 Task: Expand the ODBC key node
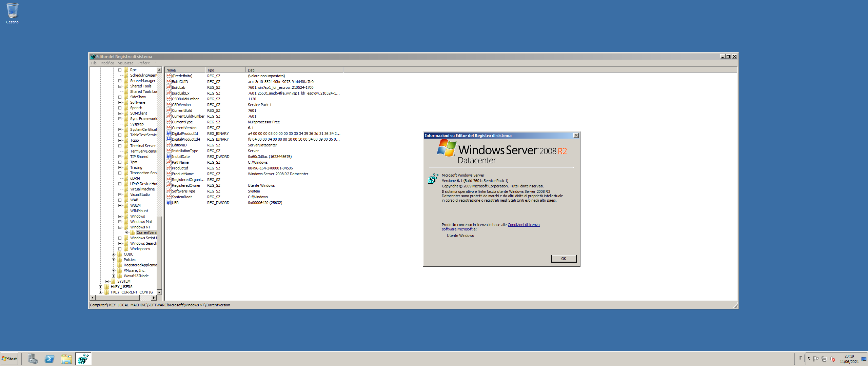tap(113, 254)
